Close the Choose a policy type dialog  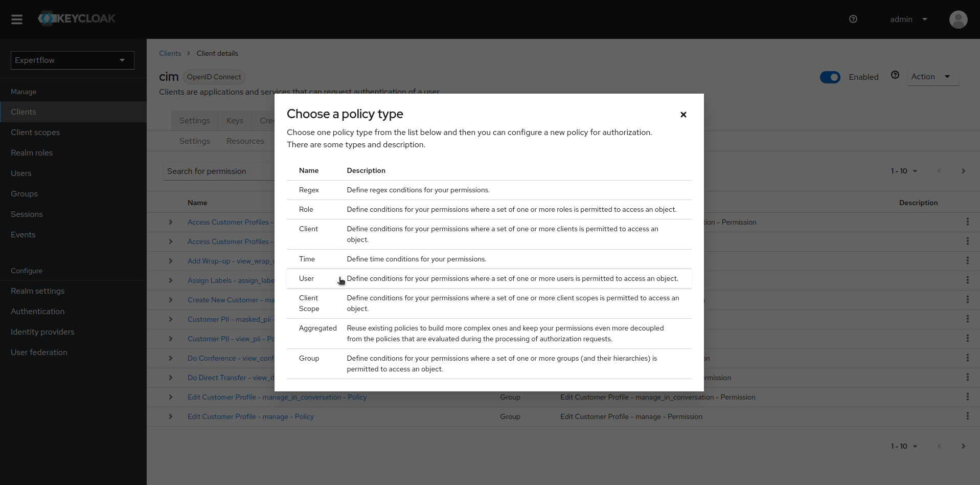coord(683,115)
